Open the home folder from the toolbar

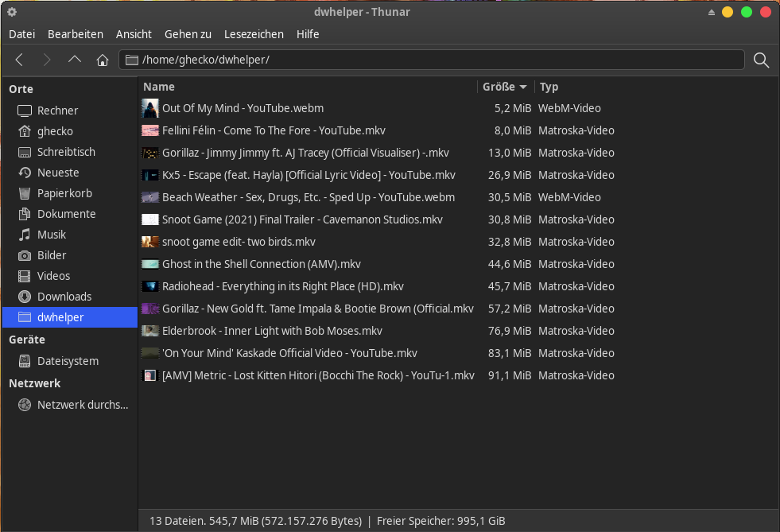point(103,60)
